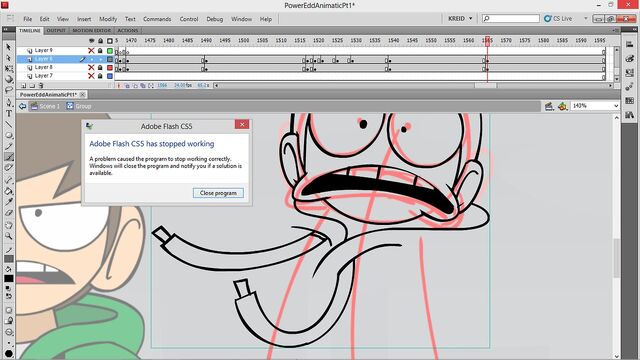This screenshot has width=640, height=360.
Task: Click the Flash help search field
Action: [x=511, y=19]
